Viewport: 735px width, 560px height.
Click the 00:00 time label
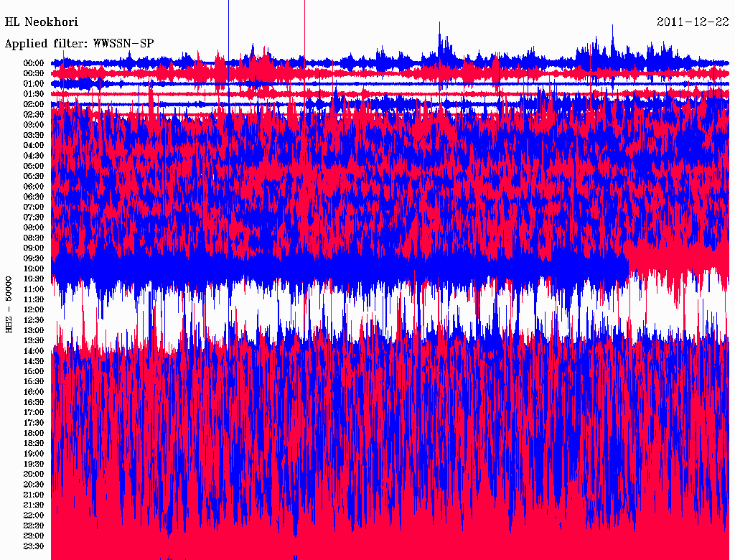pos(34,63)
